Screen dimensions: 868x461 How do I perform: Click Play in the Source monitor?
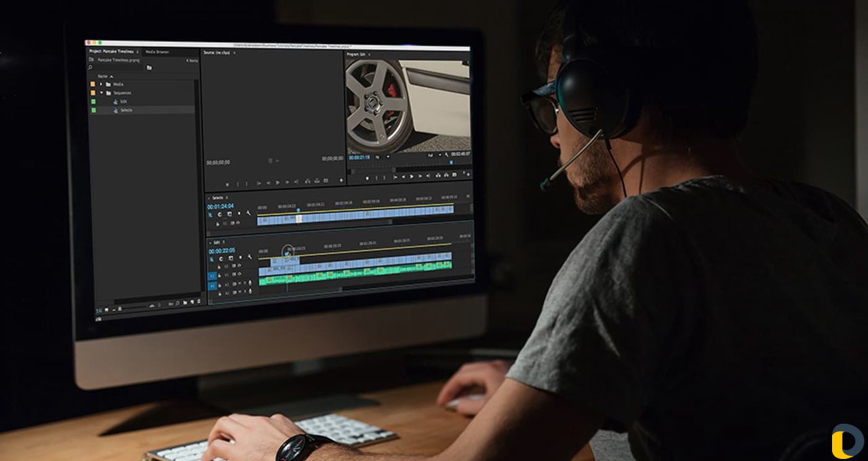tap(277, 182)
